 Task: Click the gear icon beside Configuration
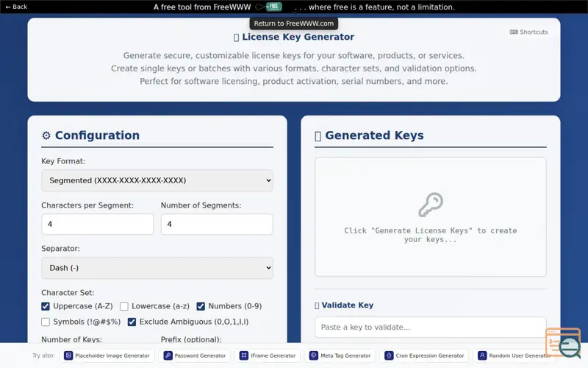46,135
